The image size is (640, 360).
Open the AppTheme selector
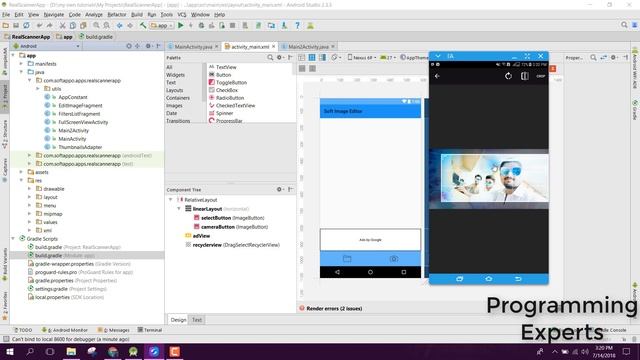414,58
